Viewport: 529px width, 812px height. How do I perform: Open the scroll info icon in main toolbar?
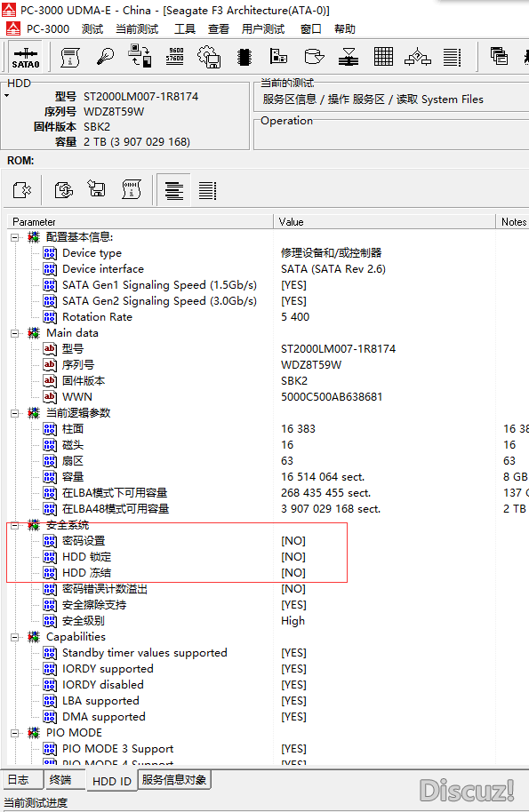(x=70, y=57)
